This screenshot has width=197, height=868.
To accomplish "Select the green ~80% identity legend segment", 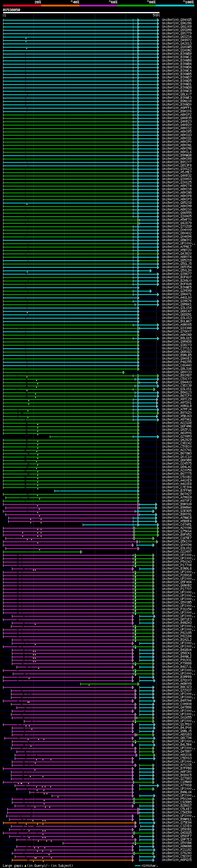I will [137, 6].
